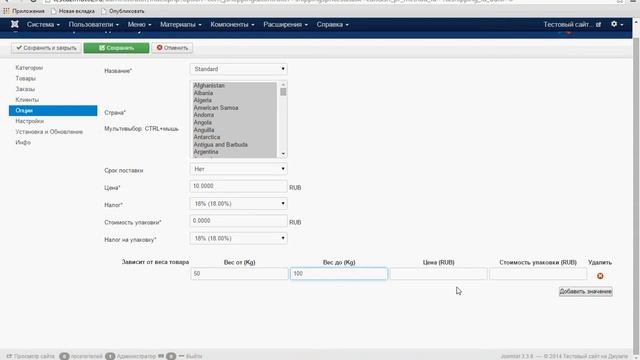Open Новая вкладка bookmark
This screenshot has width=640, height=360.
pos(73,11)
